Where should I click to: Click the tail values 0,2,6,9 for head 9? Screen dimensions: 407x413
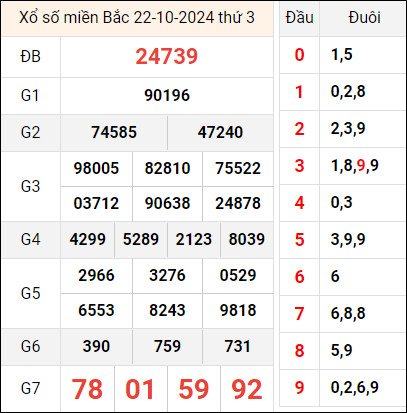coord(355,388)
